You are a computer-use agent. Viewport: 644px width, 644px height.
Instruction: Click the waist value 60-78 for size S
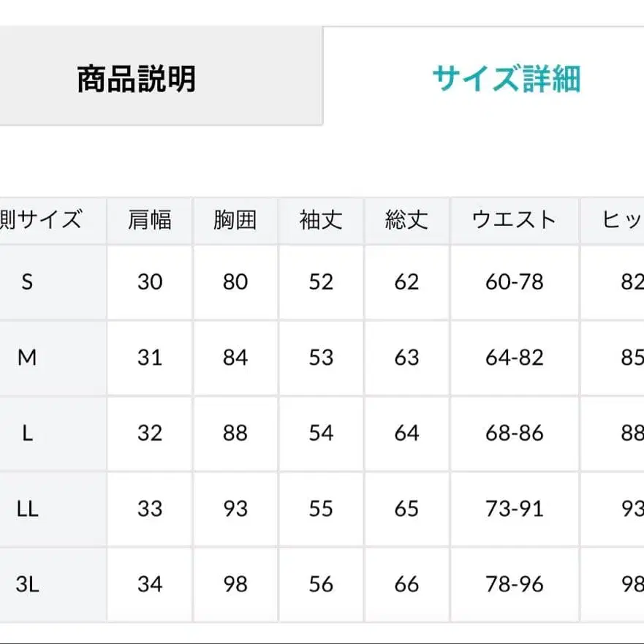[514, 282]
